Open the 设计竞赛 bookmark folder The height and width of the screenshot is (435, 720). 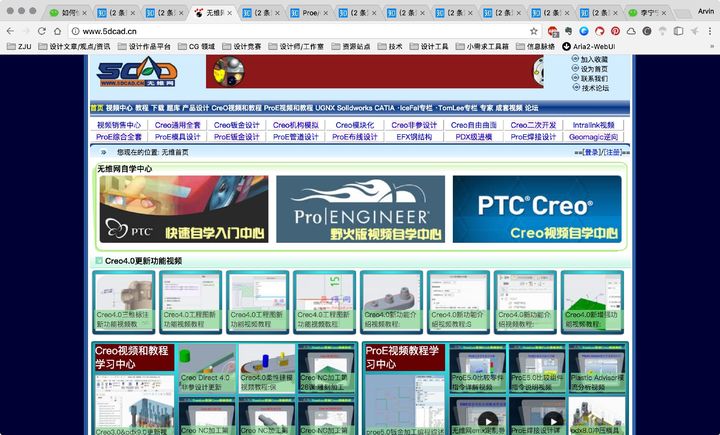[x=242, y=46]
